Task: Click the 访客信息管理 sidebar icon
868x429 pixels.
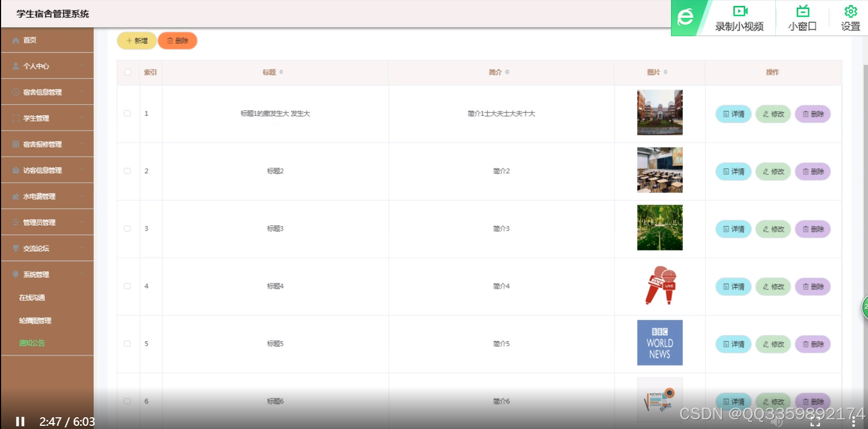Action: pyautogui.click(x=16, y=171)
